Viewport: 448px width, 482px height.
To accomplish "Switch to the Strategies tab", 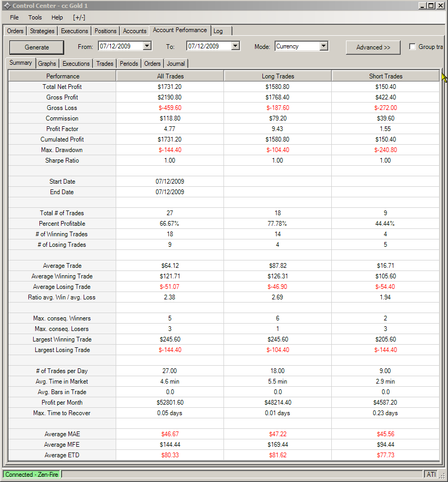I will pyautogui.click(x=42, y=31).
